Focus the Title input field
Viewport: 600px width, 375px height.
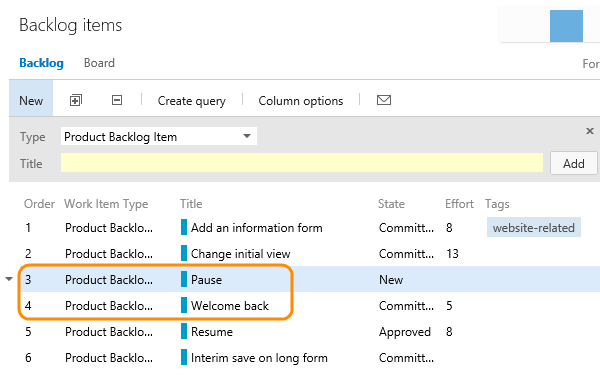tap(302, 163)
